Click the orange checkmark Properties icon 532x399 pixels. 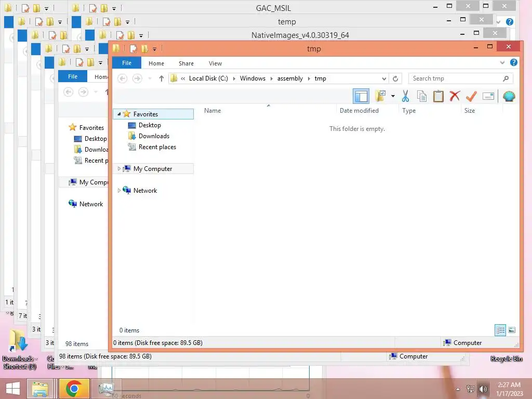[471, 96]
